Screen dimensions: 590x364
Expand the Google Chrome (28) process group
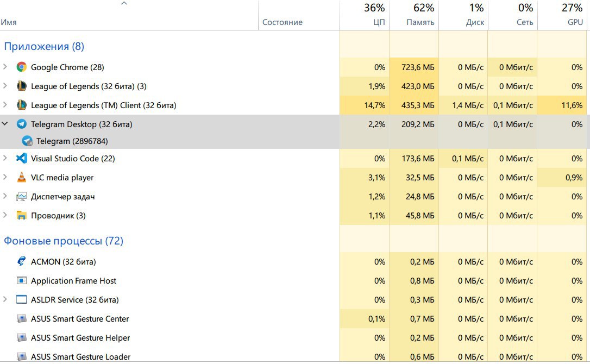point(5,67)
